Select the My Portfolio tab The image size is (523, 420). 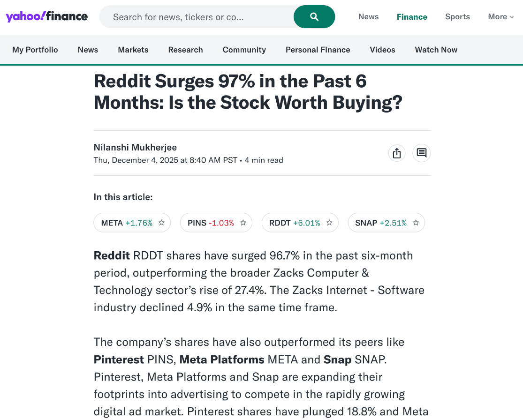(x=35, y=50)
